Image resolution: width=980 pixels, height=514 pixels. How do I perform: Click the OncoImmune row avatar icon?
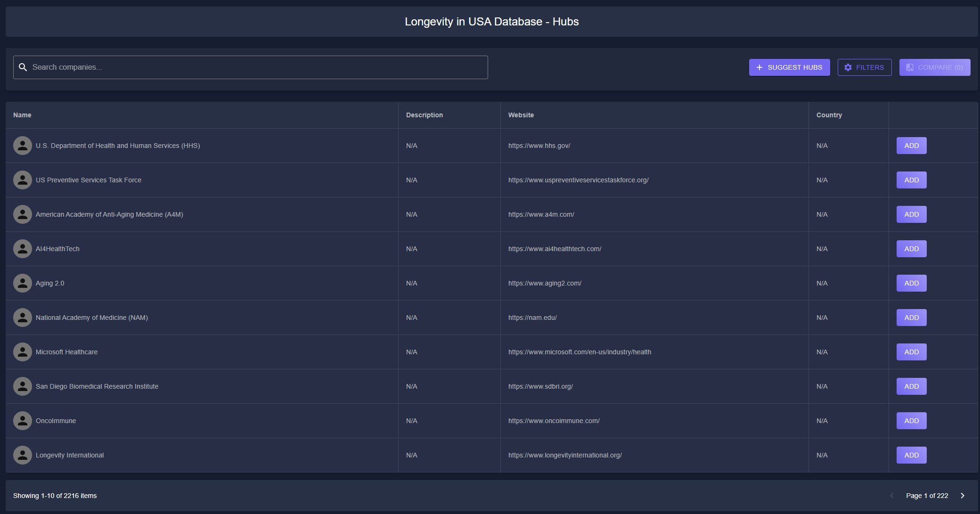tap(22, 421)
